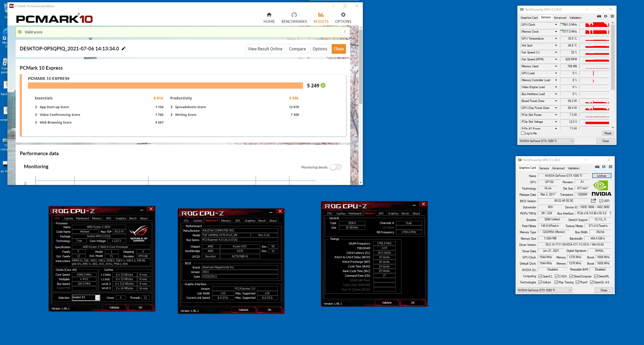This screenshot has width=644, height=345.
Task: Click green check beside 5 249 score
Action: (323, 86)
